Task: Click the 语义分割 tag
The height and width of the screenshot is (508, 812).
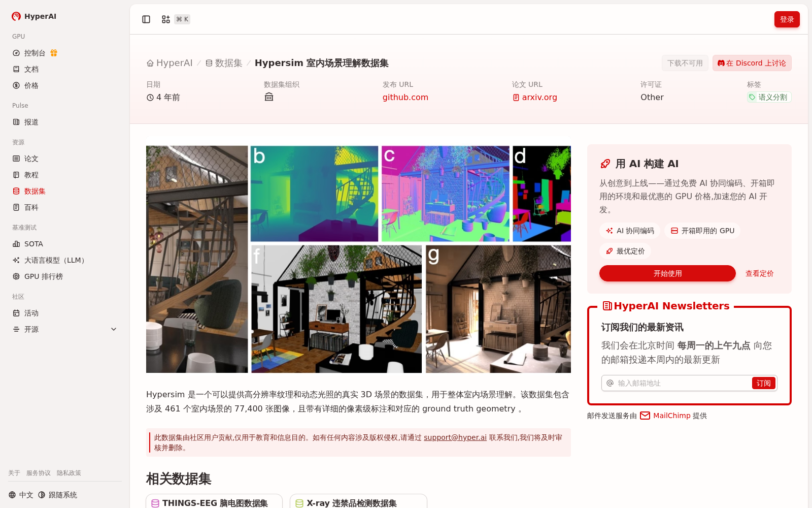Action: point(769,97)
